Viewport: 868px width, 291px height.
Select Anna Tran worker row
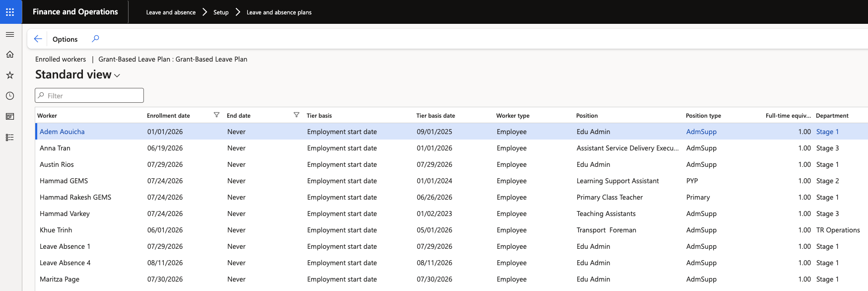click(x=452, y=148)
